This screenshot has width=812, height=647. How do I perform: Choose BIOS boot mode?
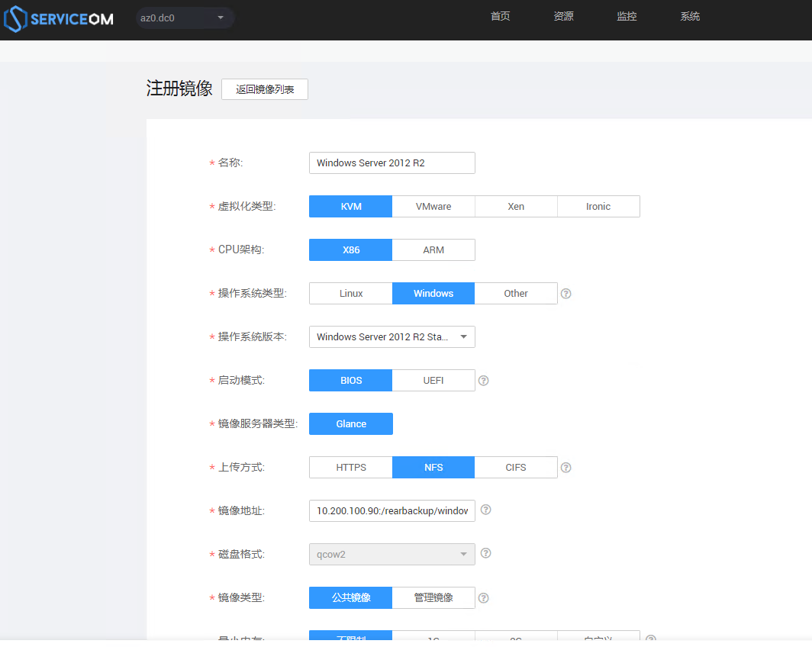point(350,381)
